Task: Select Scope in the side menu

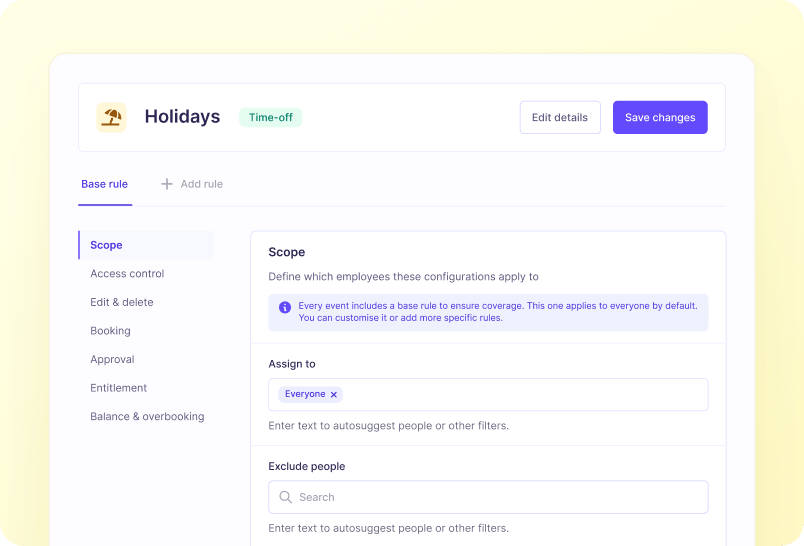Action: [x=146, y=245]
